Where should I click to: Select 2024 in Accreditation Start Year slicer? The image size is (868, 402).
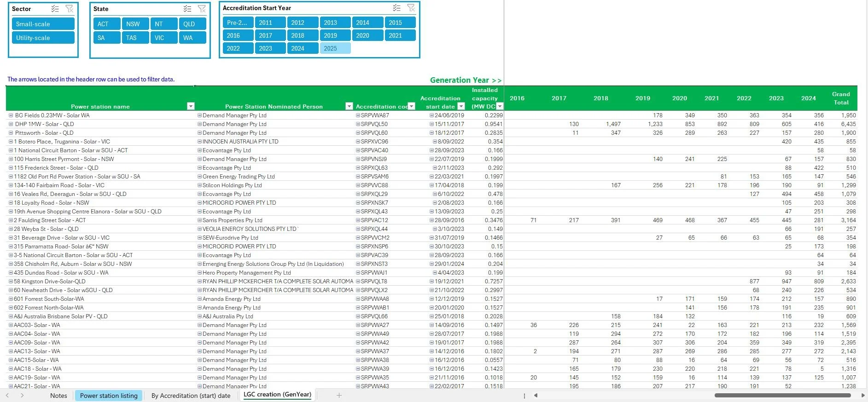[303, 48]
